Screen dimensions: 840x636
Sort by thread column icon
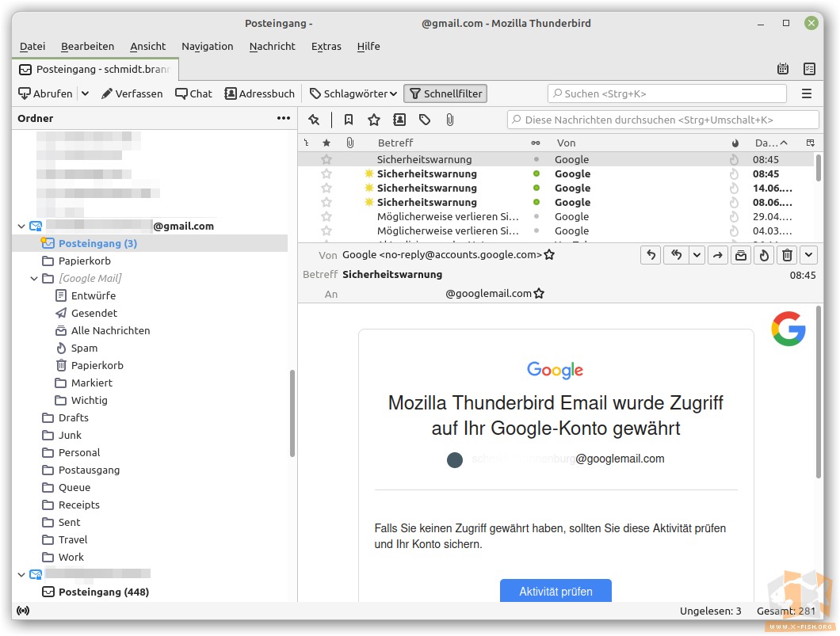coord(307,143)
